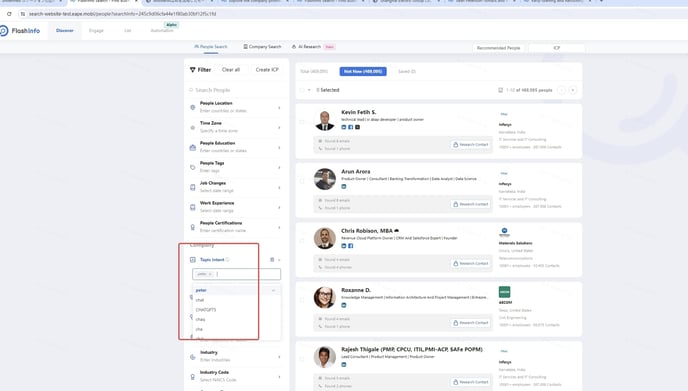Select the checkbox for Rajesh Thigale

[302, 359]
